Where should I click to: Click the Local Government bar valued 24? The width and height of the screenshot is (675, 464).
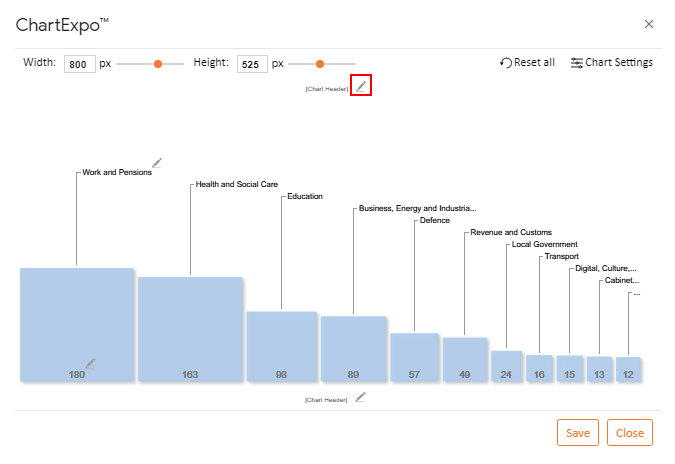pyautogui.click(x=506, y=366)
